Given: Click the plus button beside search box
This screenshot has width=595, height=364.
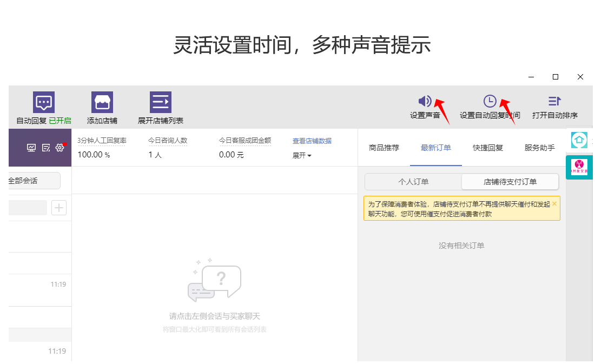Looking at the screenshot, I should [59, 208].
